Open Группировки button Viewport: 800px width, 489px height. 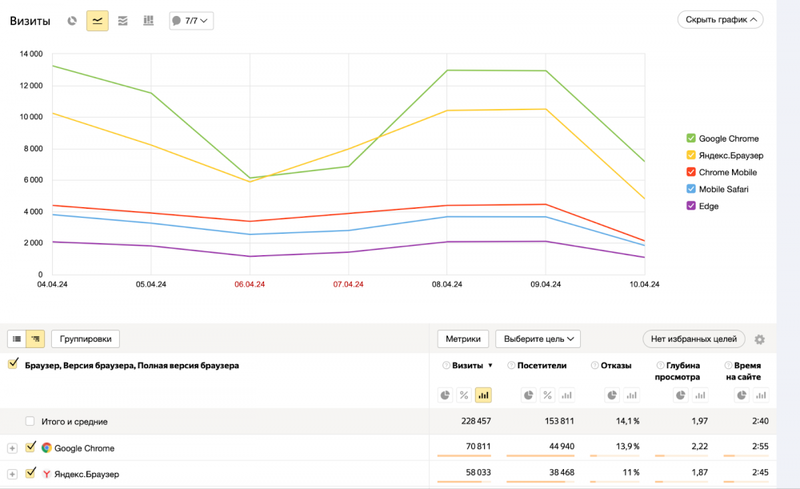click(85, 339)
